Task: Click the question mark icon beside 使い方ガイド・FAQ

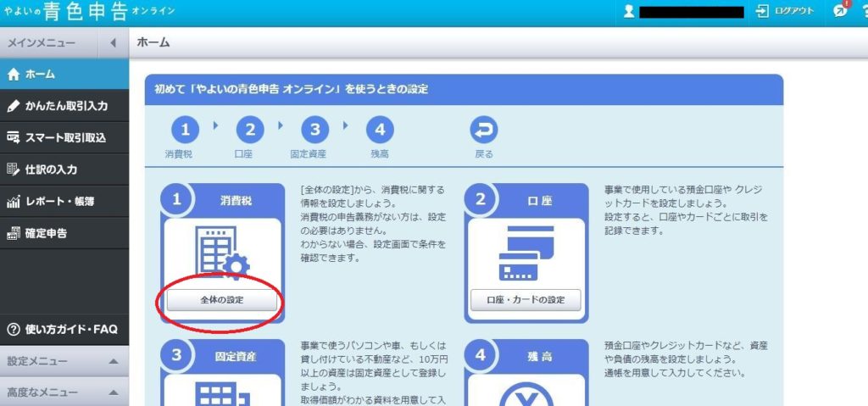Action: 14,330
